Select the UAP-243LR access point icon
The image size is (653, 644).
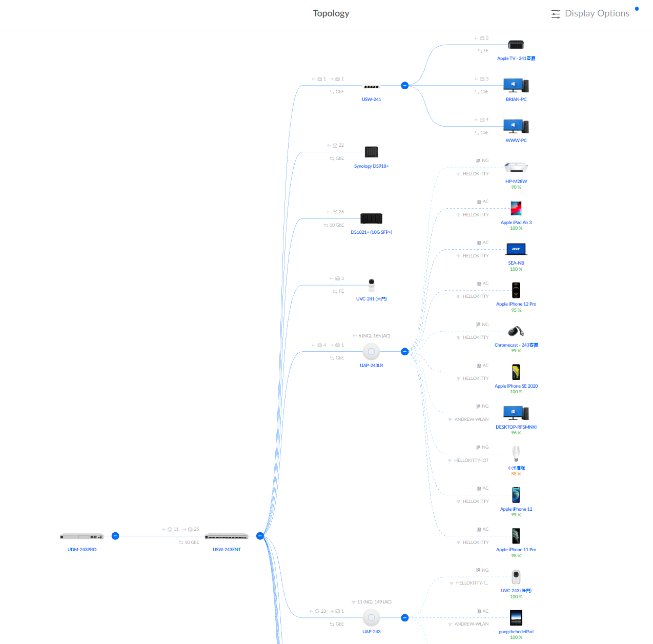(x=371, y=352)
